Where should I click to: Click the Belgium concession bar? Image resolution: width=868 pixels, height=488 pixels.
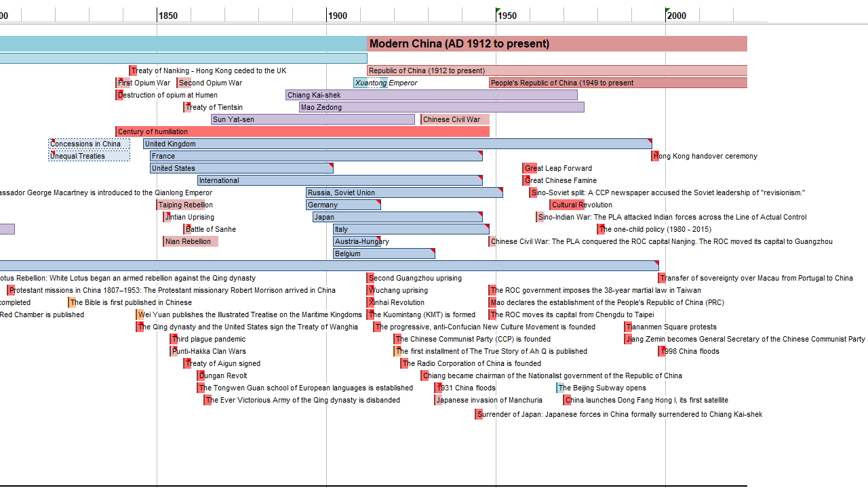click(384, 253)
